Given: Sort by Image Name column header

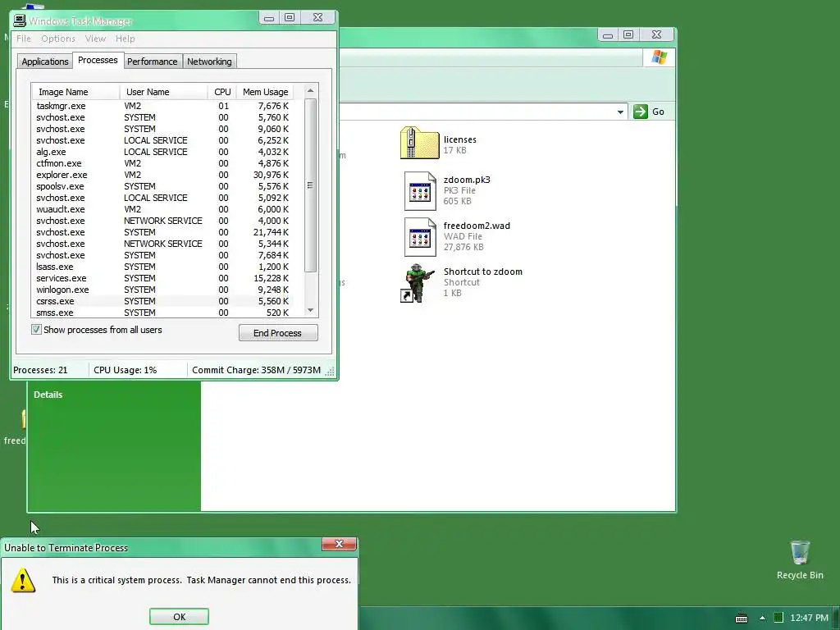Looking at the screenshot, I should pyautogui.click(x=75, y=92).
